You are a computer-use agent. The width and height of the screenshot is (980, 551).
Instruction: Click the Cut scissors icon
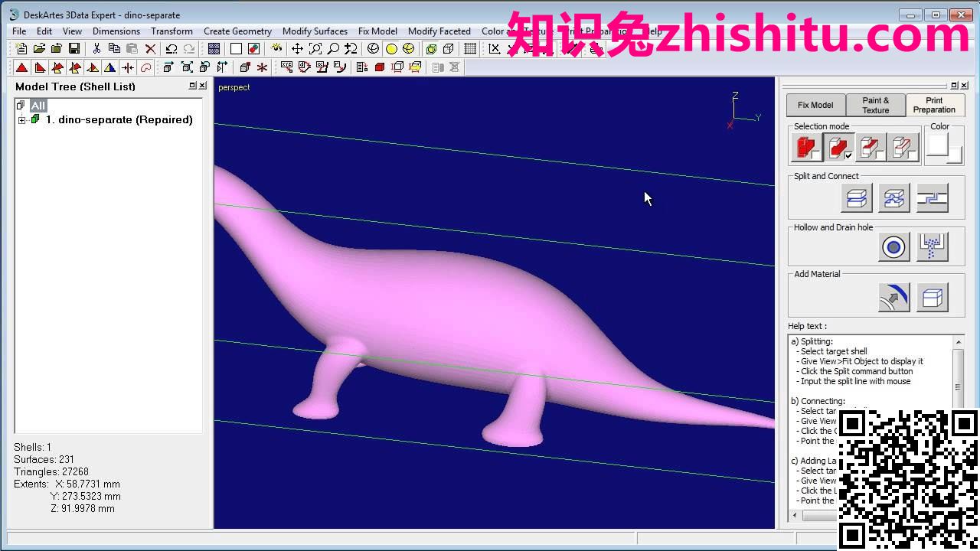pyautogui.click(x=96, y=48)
